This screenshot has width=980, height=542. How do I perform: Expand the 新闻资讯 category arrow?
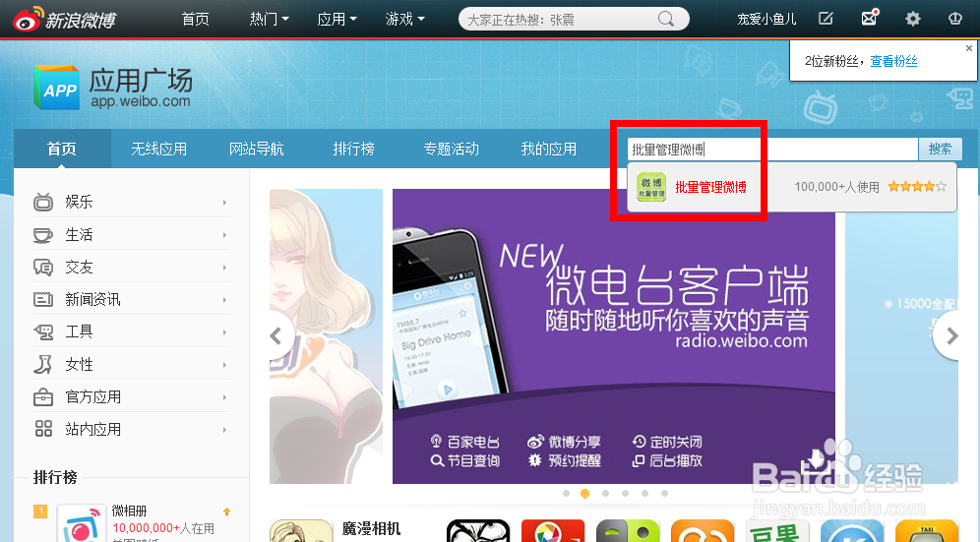coord(224,300)
